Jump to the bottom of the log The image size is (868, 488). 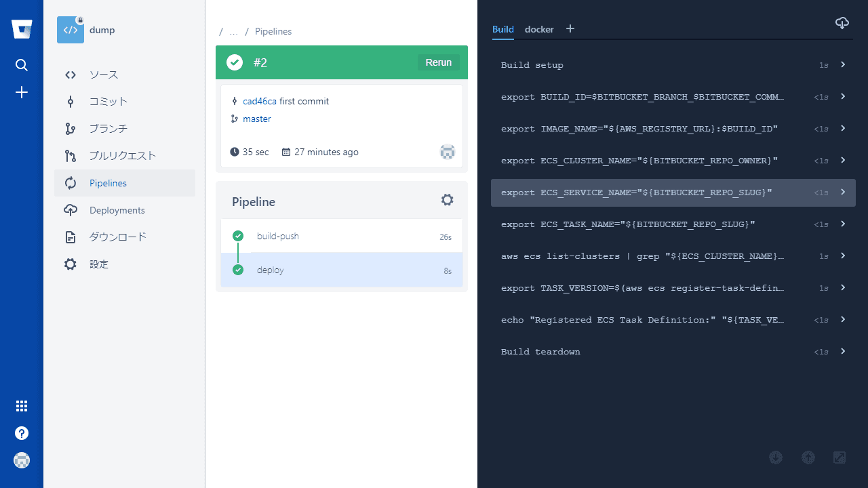pos(776,457)
